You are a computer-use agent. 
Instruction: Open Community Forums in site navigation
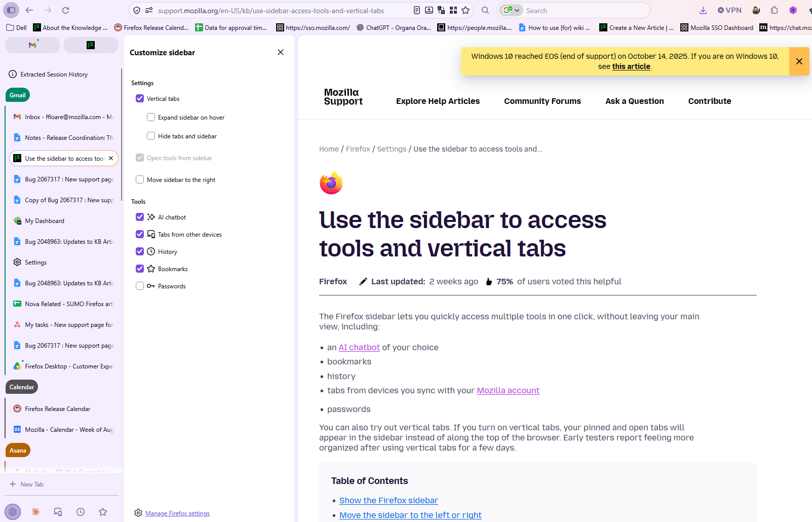coord(543,101)
